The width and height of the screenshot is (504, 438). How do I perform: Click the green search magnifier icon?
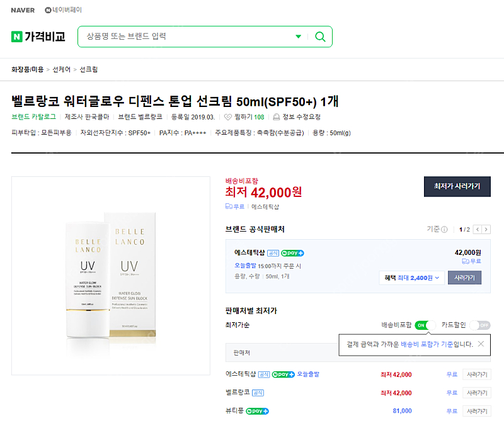320,36
